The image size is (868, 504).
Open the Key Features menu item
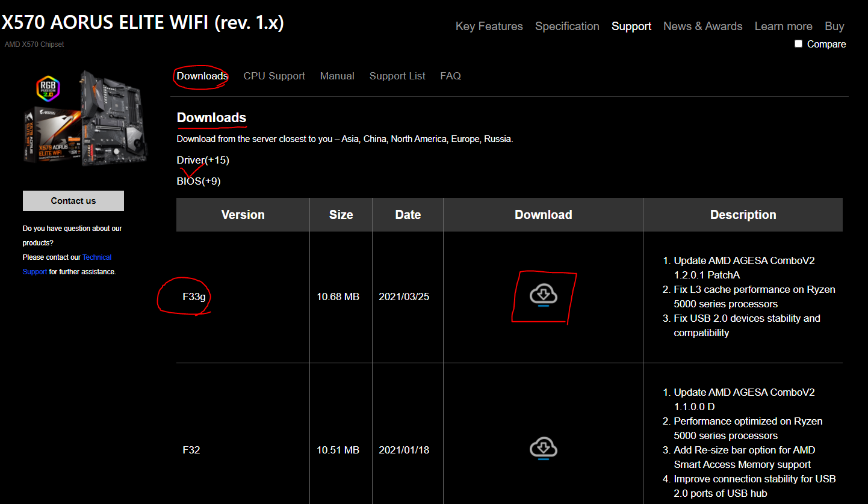[489, 26]
